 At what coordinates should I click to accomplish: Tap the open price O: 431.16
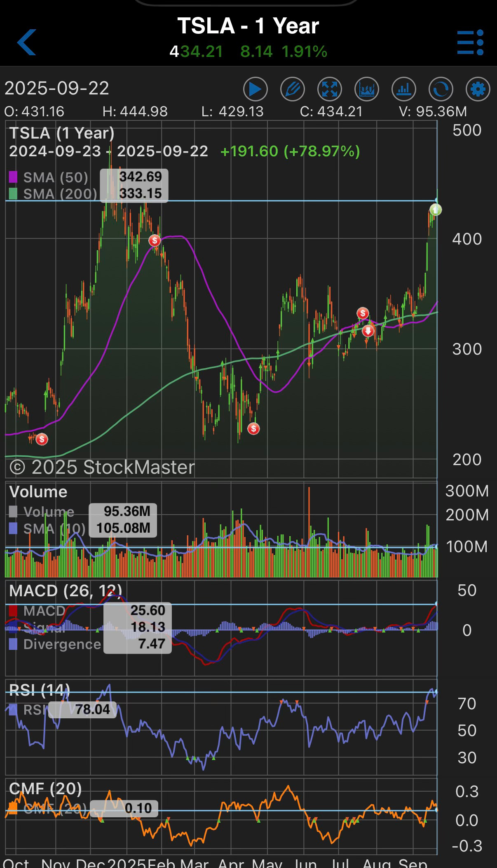34,111
